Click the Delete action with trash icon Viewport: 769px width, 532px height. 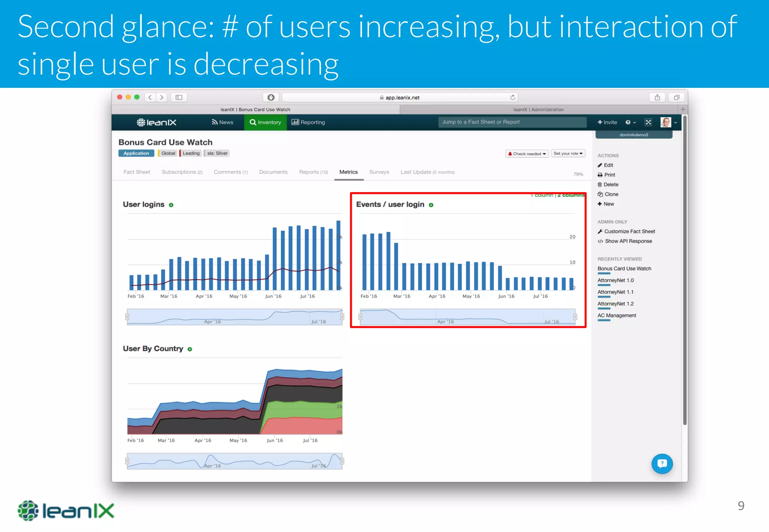[x=608, y=185]
